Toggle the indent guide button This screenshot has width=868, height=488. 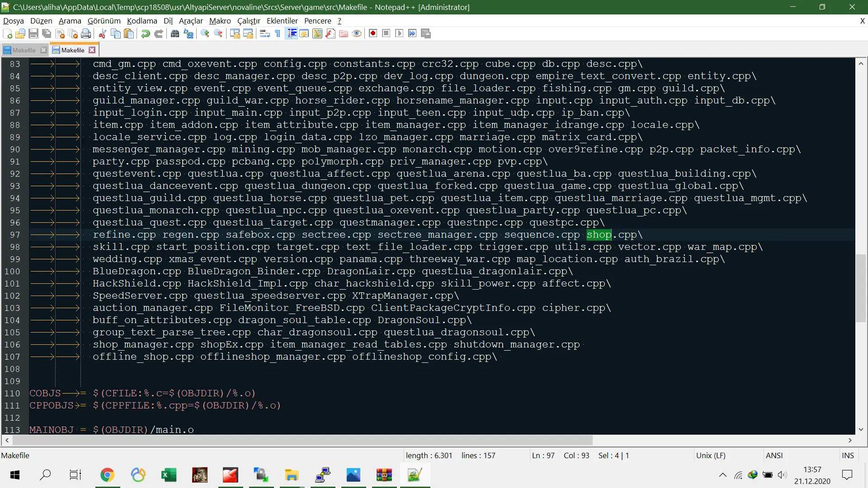(292, 34)
